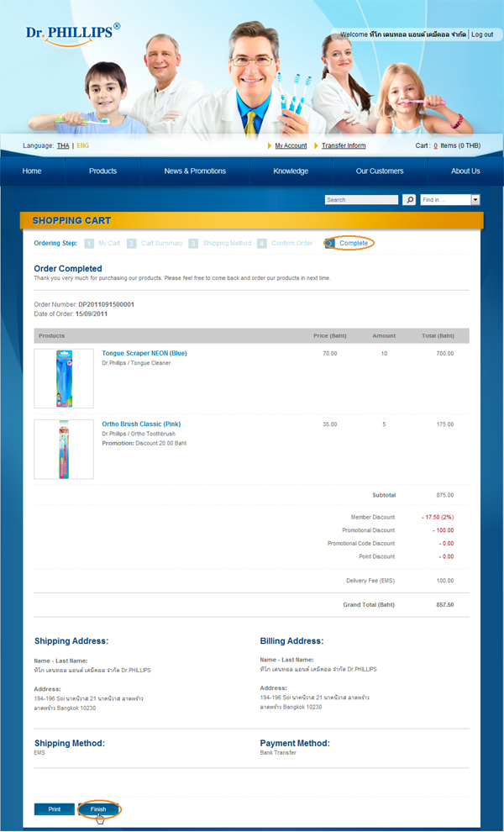Click the Tongue Scraper NEON product thumbnail
This screenshot has height=832, width=504.
[64, 378]
